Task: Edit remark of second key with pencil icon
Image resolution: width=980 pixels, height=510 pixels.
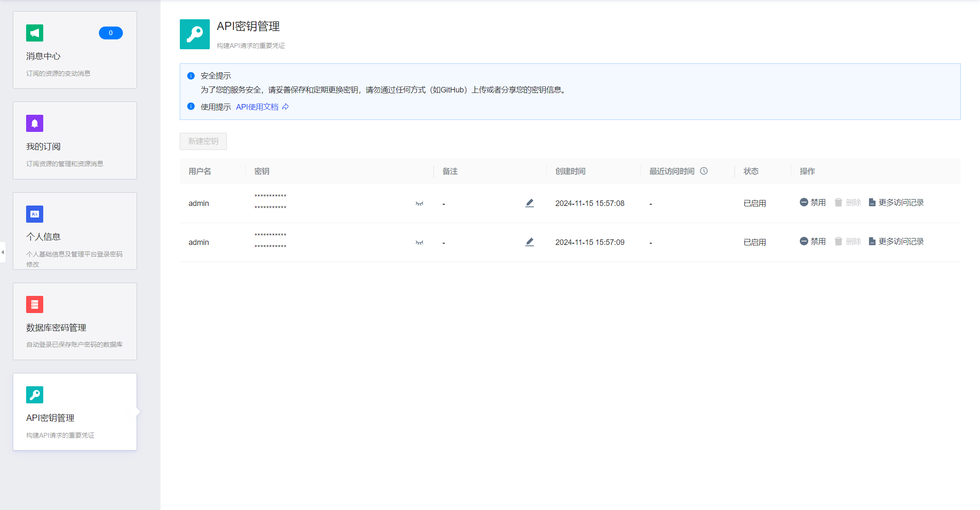Action: point(530,242)
